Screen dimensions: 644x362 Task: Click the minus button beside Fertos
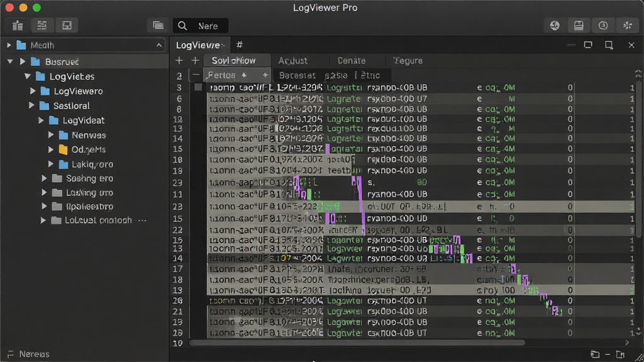pos(196,75)
